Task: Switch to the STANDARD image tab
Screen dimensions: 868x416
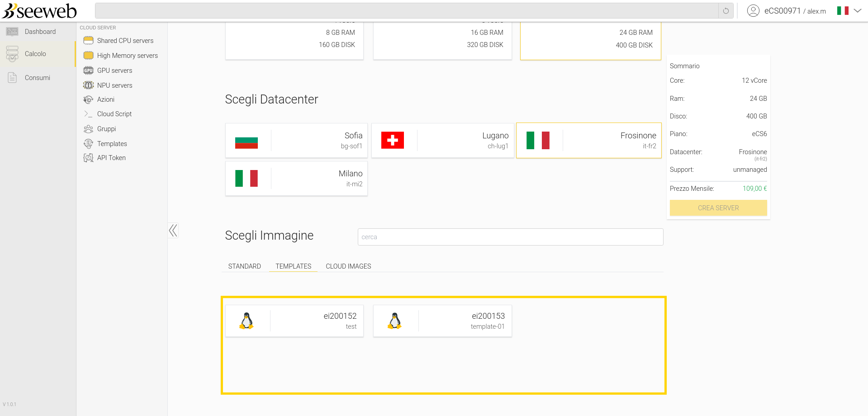Action: coord(245,266)
